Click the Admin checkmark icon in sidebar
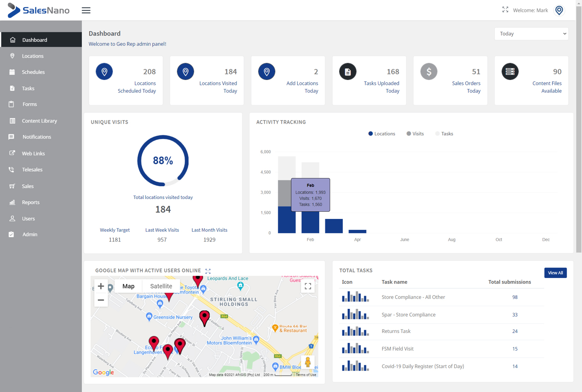The height and width of the screenshot is (392, 582). tap(11, 234)
